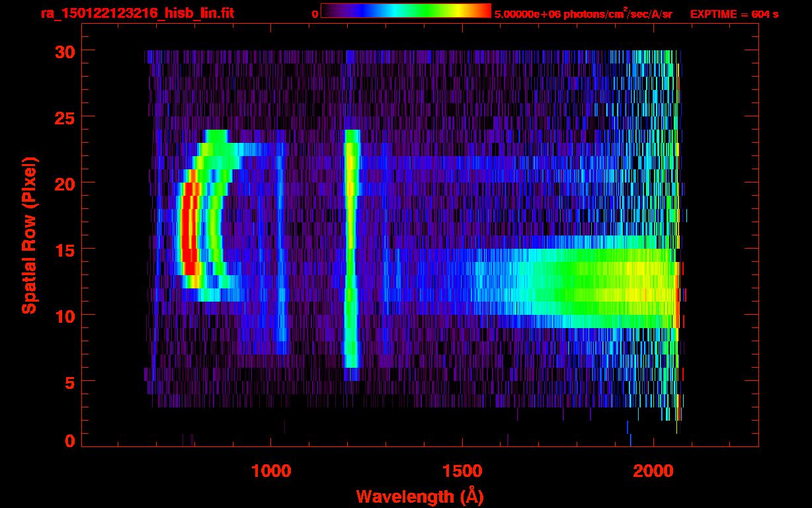Click the 5.00000e+06 photons/cm²/sec/A/sr label
Image resolution: width=812 pixels, height=508 pixels.
[x=583, y=13]
